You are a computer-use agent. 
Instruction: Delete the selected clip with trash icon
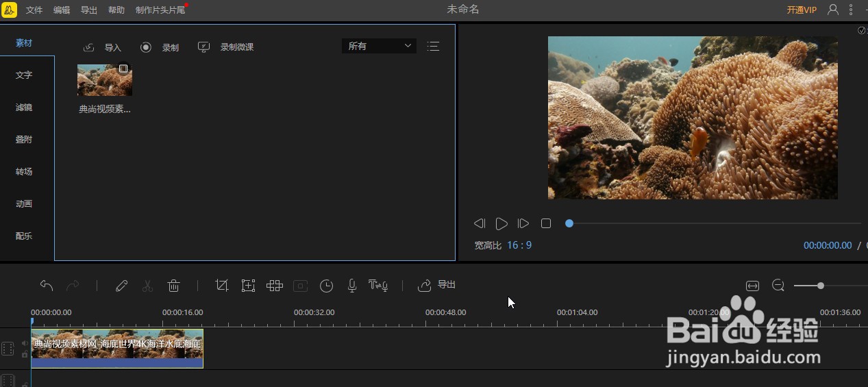click(174, 286)
